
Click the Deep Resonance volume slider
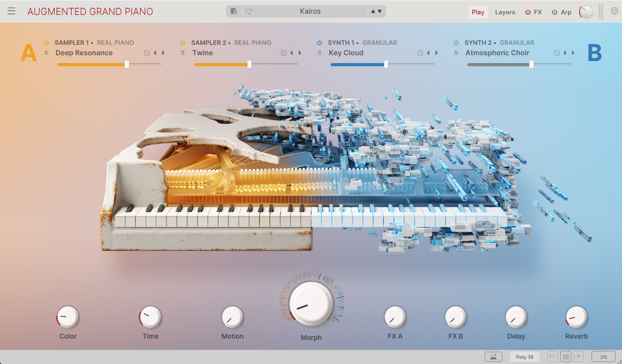click(x=109, y=64)
